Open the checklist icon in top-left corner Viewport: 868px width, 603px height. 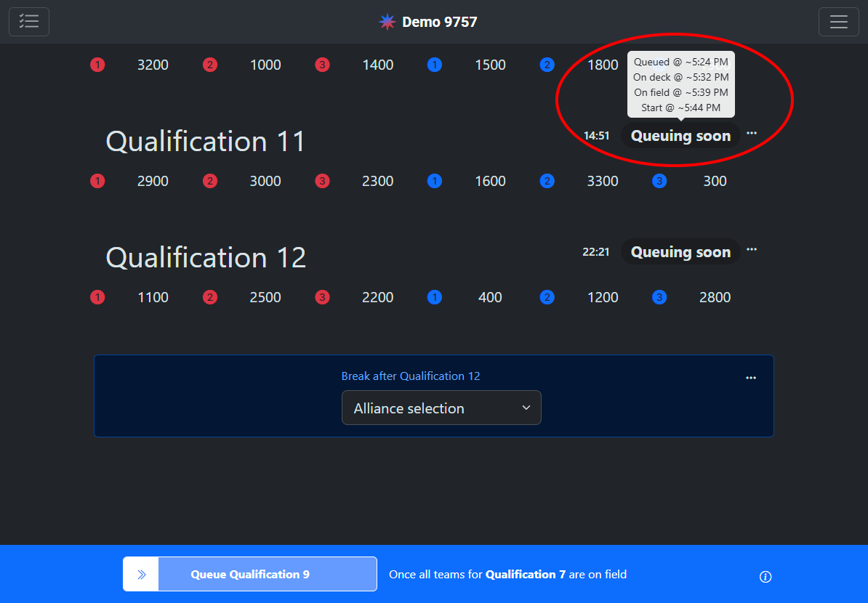point(29,22)
